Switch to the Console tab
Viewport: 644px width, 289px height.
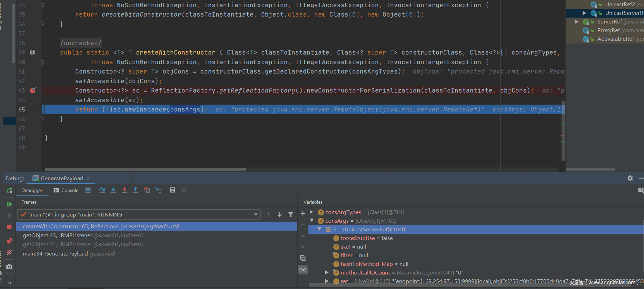click(66, 190)
